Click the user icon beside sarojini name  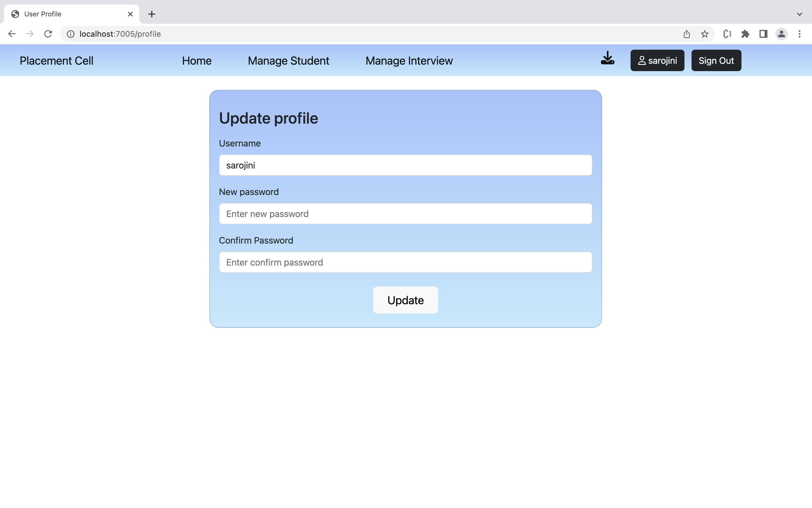point(641,60)
